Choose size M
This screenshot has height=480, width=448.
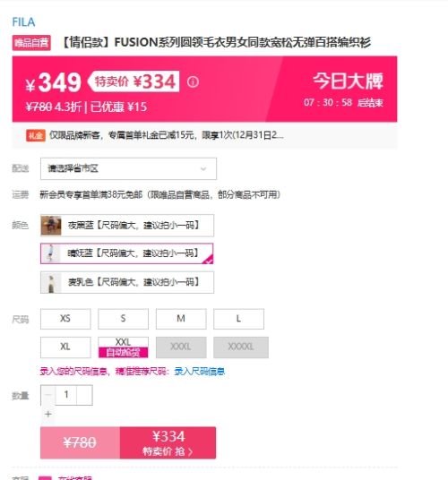click(x=181, y=319)
